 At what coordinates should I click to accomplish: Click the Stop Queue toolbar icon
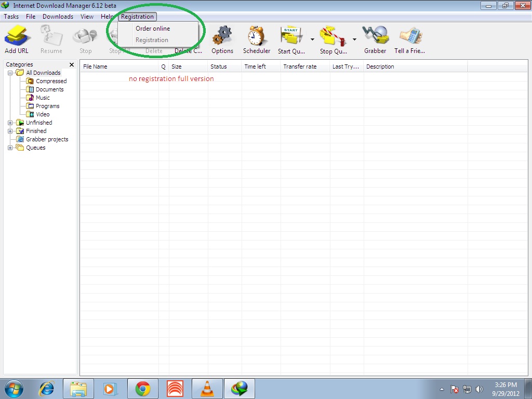coord(333,39)
